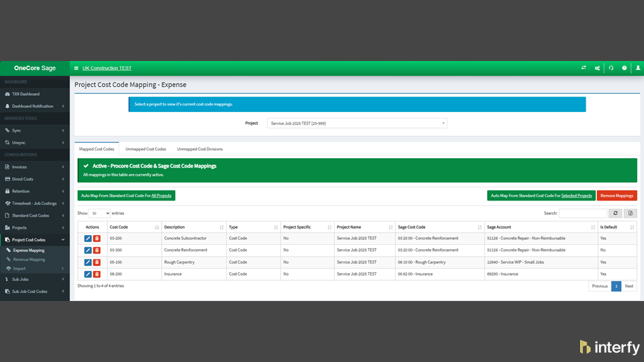Edit the 03-200 Concrete Subcontractor mapping
The image size is (644, 362).
coord(88,239)
